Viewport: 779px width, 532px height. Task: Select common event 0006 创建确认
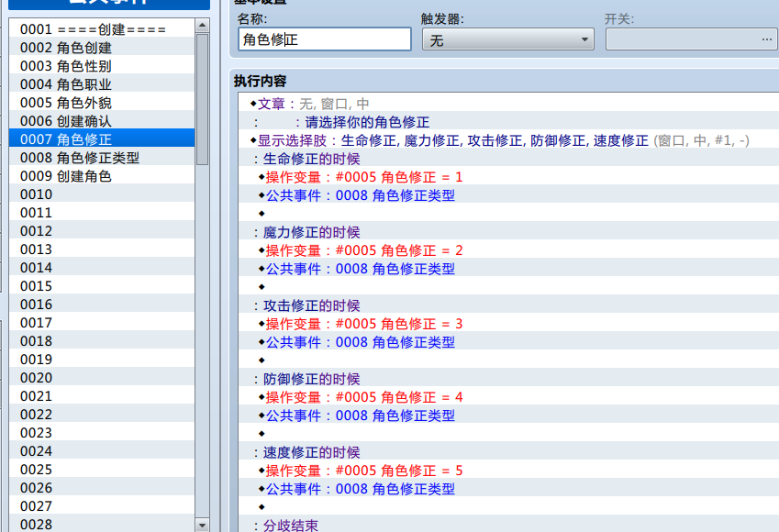click(102, 121)
